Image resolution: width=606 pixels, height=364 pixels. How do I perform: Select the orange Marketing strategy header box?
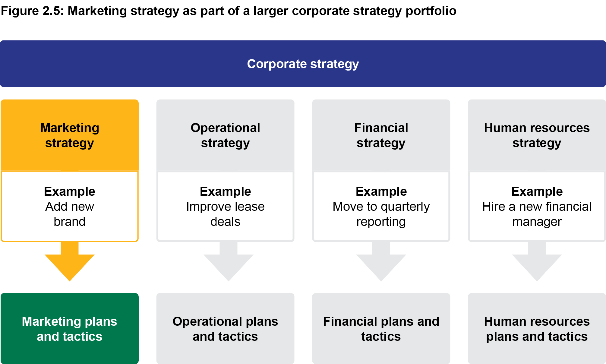[70, 135]
